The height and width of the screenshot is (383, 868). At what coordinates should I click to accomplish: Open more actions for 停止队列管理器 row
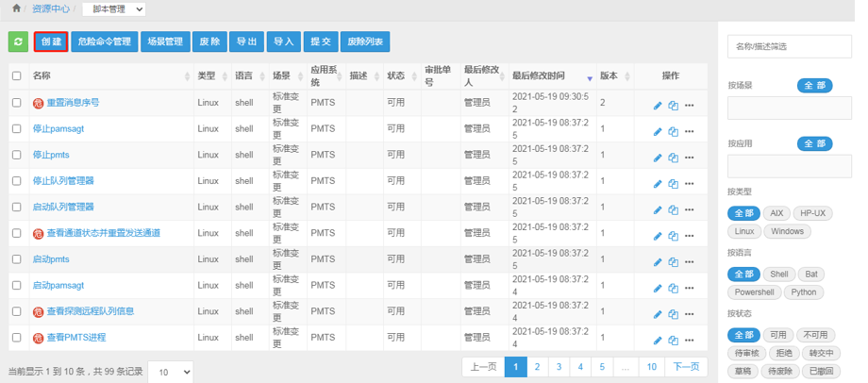click(689, 184)
